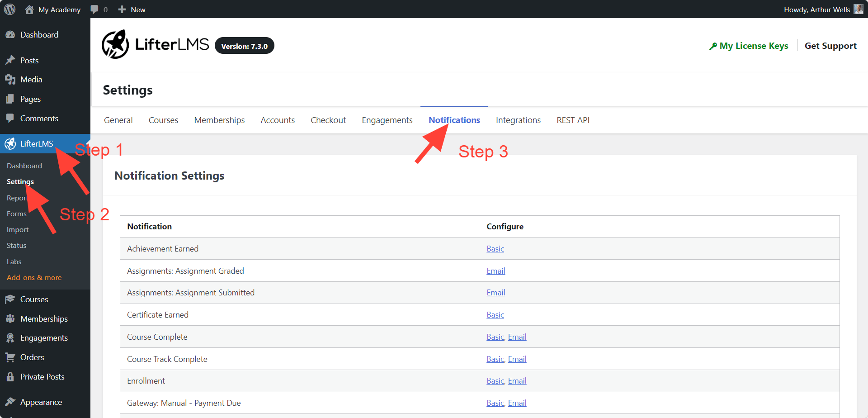This screenshot has height=418, width=868.
Task: Switch to the Memberships settings tab
Action: pyautogui.click(x=219, y=120)
